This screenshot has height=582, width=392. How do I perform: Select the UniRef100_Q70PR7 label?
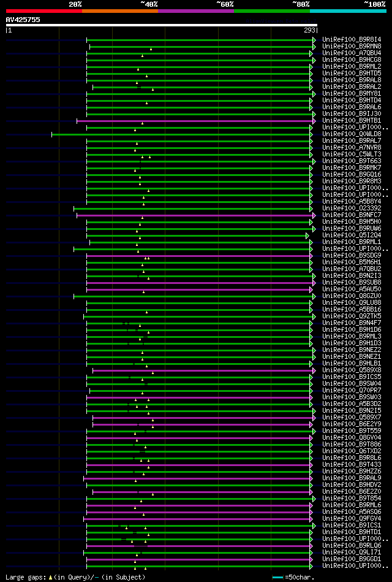click(x=352, y=390)
